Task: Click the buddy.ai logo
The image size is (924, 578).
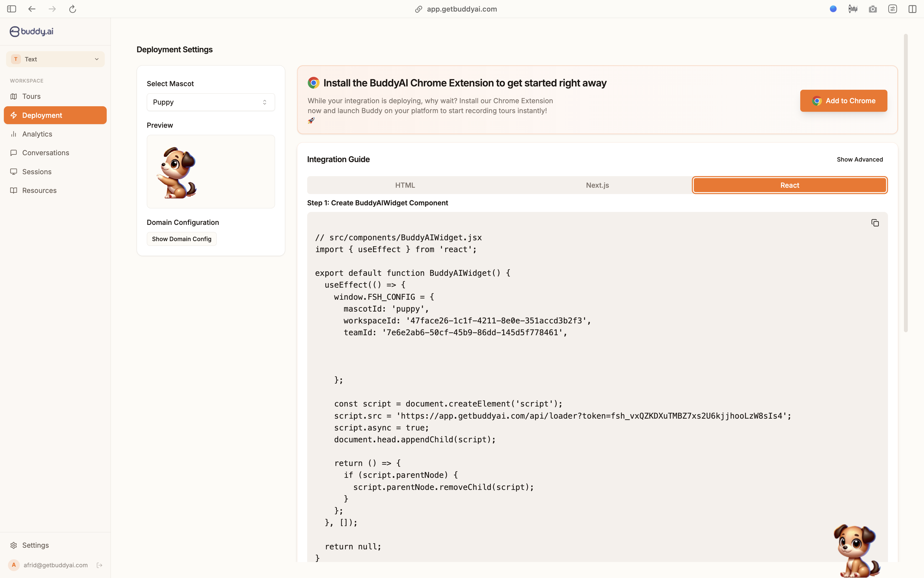Action: (x=32, y=31)
